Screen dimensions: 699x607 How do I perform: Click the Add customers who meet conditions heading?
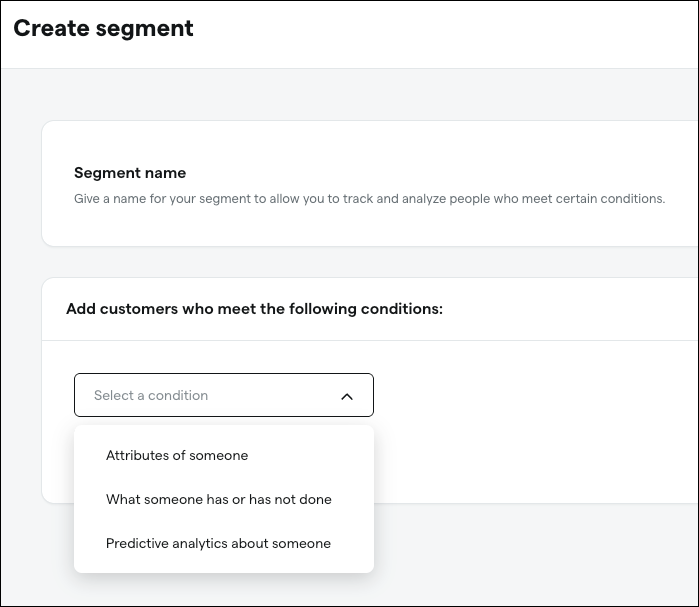click(x=255, y=309)
